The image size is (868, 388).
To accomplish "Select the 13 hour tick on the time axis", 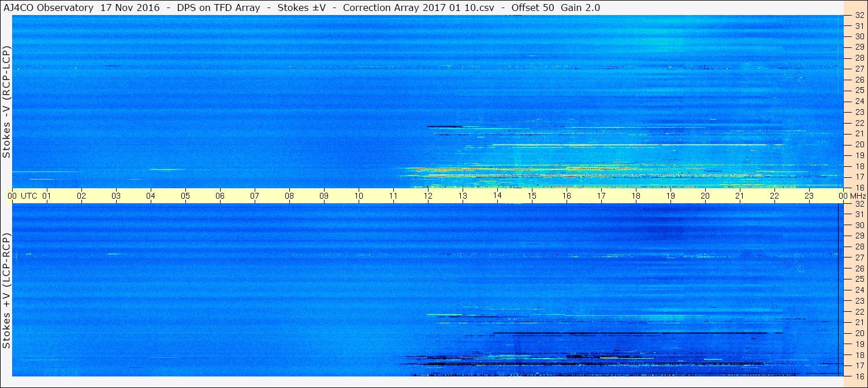I will coord(463,196).
